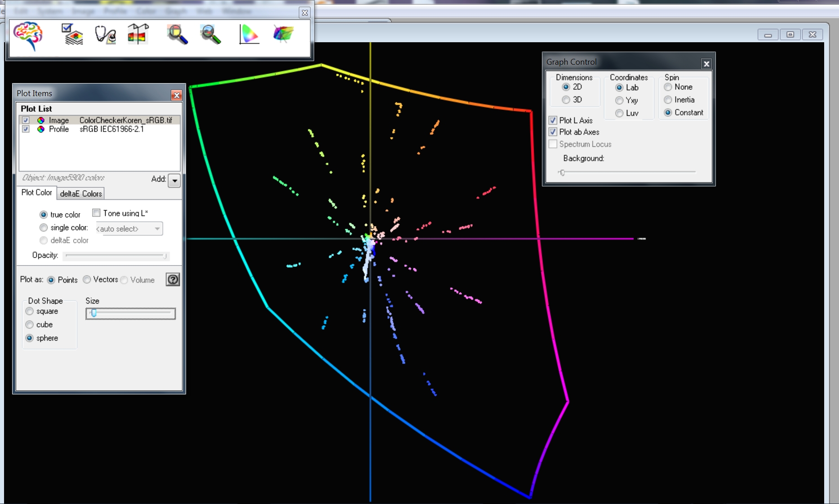Minimize the graph window
The height and width of the screenshot is (504, 839).
tap(768, 35)
